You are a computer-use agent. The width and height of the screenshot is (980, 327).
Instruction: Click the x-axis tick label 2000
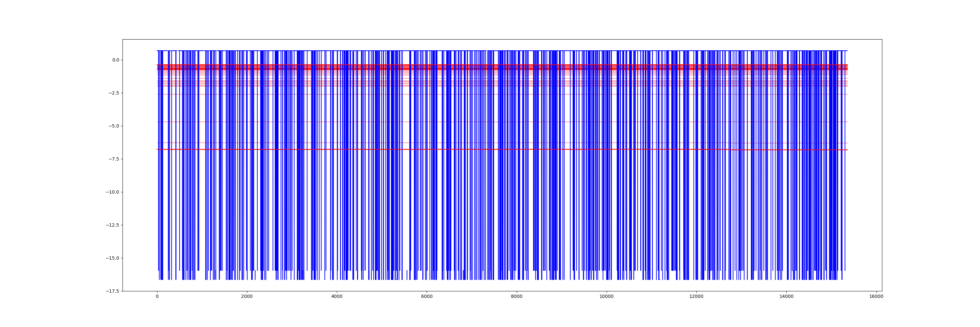(247, 297)
